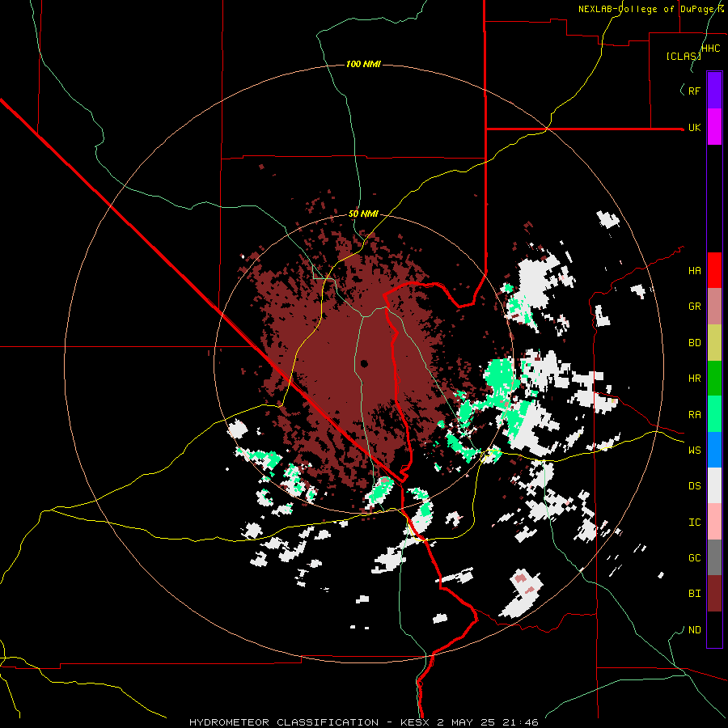
Task: Pick the dark green HR legend color block
Action: tap(714, 379)
